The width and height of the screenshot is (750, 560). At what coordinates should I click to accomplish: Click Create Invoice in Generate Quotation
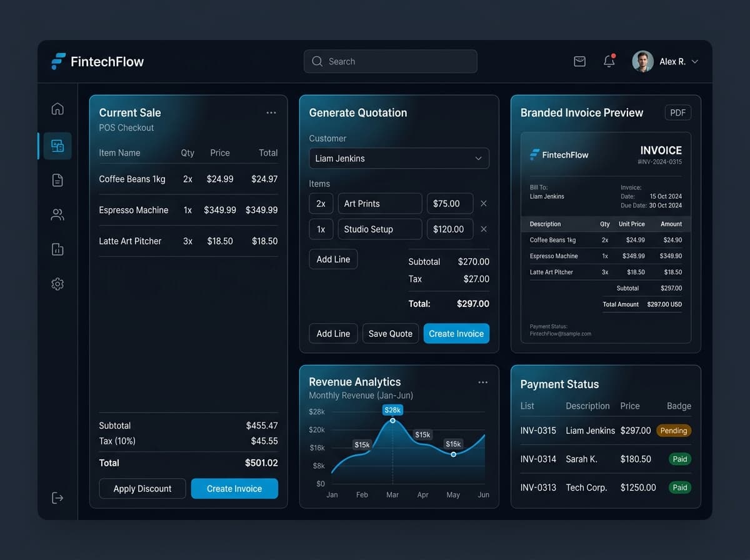456,334
